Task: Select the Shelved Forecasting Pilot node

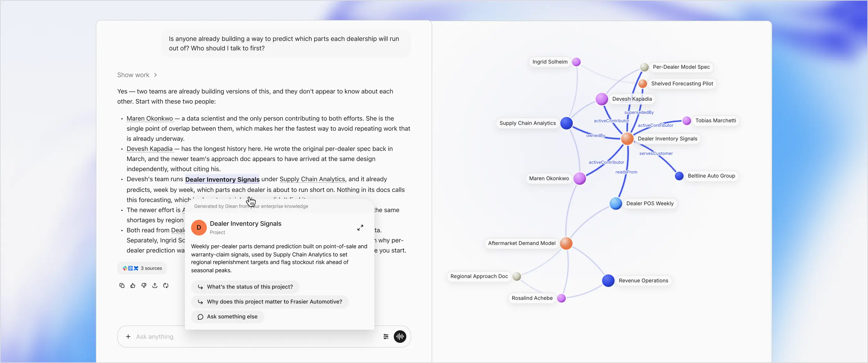Action: click(x=642, y=84)
